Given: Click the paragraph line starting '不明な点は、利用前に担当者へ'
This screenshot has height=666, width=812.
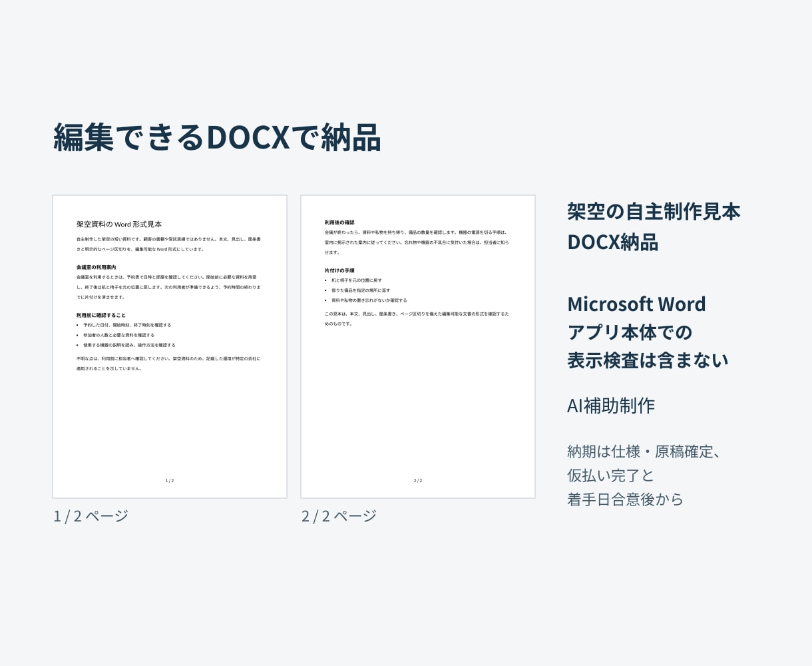Looking at the screenshot, I should click(x=168, y=358).
